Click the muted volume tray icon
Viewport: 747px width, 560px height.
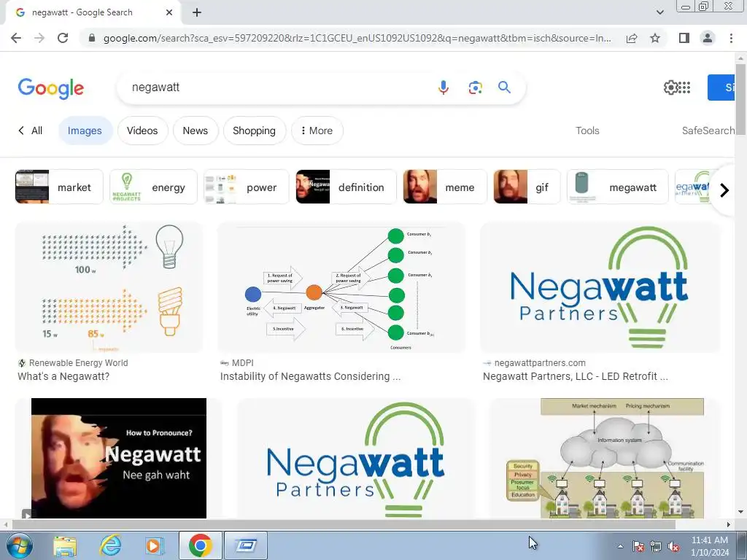[673, 546]
